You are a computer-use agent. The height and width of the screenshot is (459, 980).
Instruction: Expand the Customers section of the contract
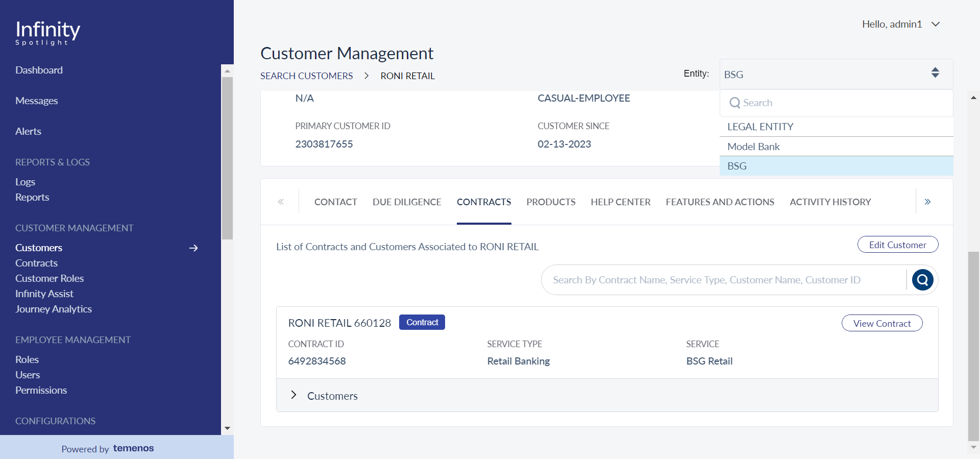pyautogui.click(x=293, y=395)
